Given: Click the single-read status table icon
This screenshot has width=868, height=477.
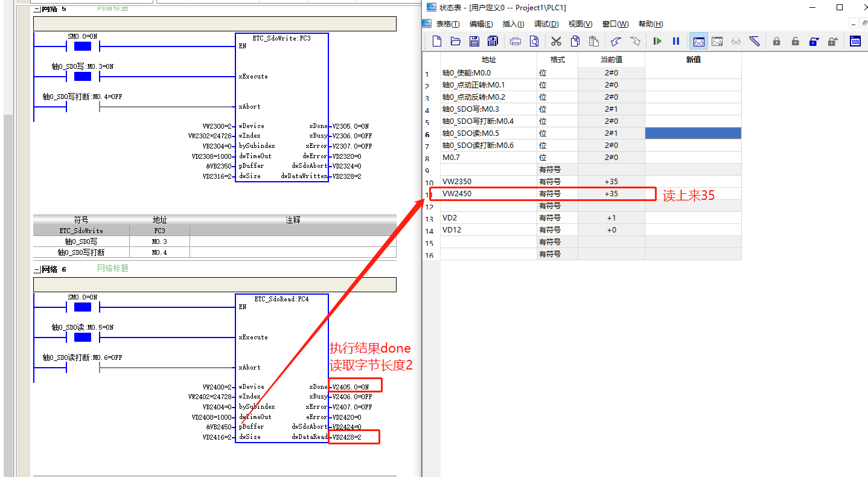Looking at the screenshot, I should coord(717,41).
